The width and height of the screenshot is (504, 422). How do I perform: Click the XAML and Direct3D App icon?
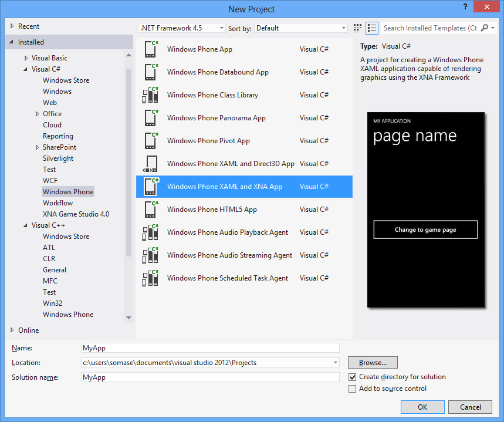(x=150, y=164)
